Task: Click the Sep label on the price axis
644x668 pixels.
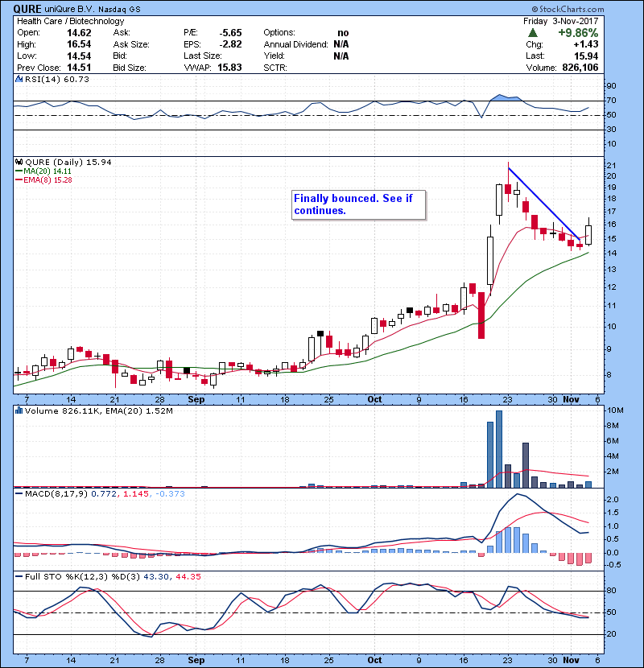Action: point(196,400)
